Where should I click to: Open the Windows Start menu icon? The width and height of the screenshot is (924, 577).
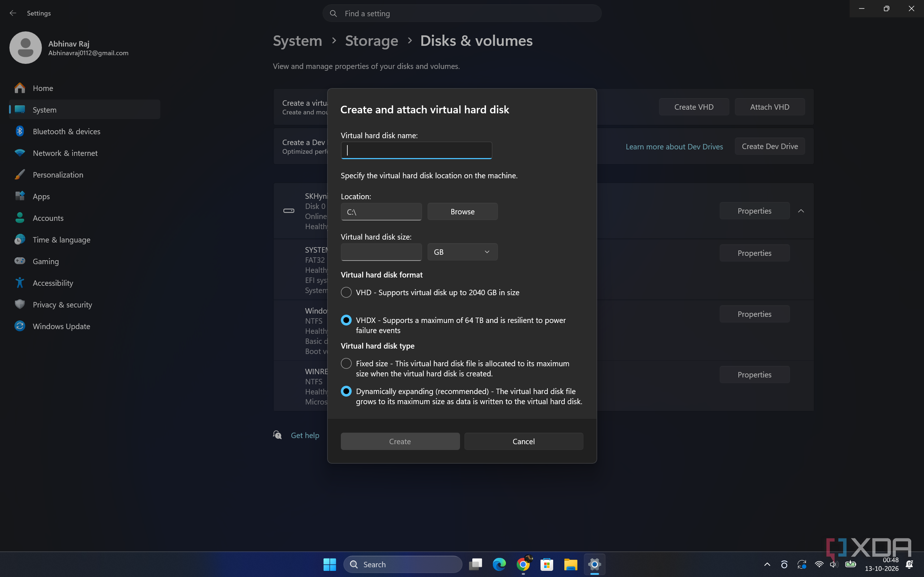coord(330,564)
